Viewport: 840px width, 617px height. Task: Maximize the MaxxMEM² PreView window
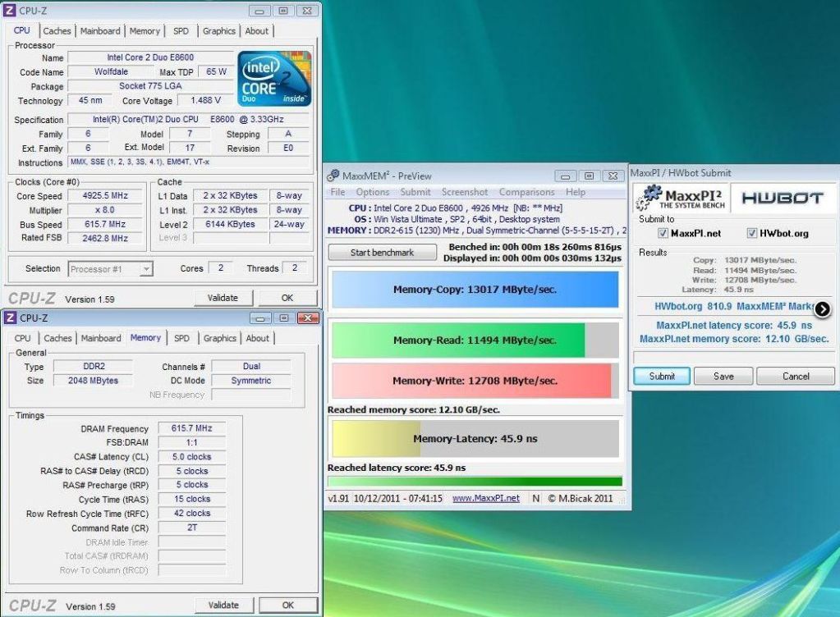pos(589,176)
